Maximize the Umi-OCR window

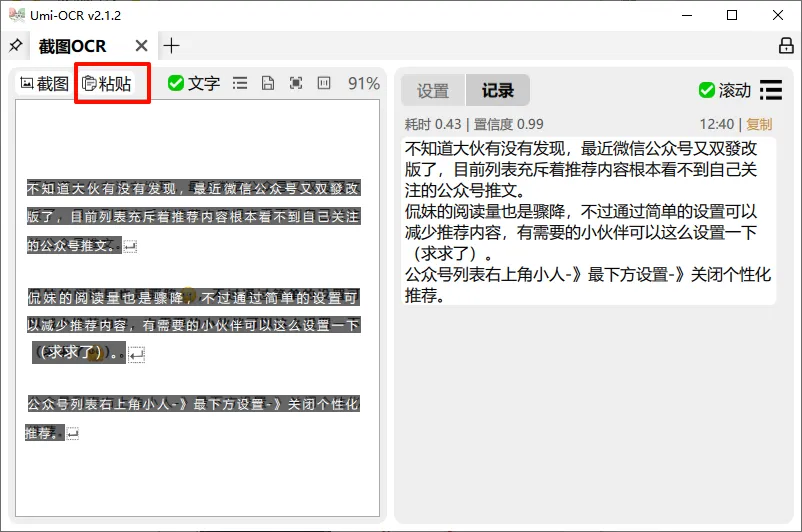click(732, 15)
